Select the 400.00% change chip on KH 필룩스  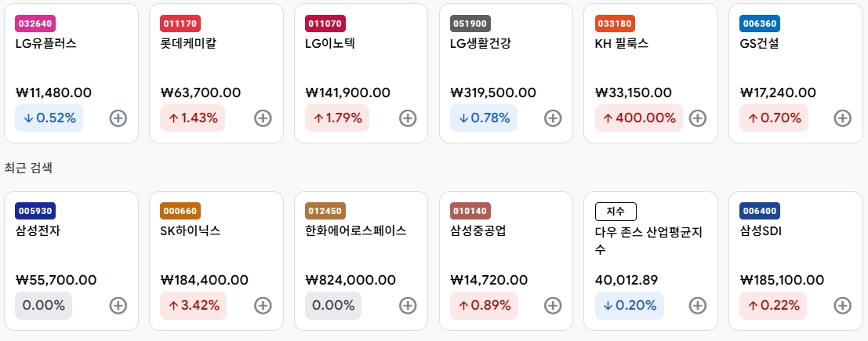coord(639,118)
